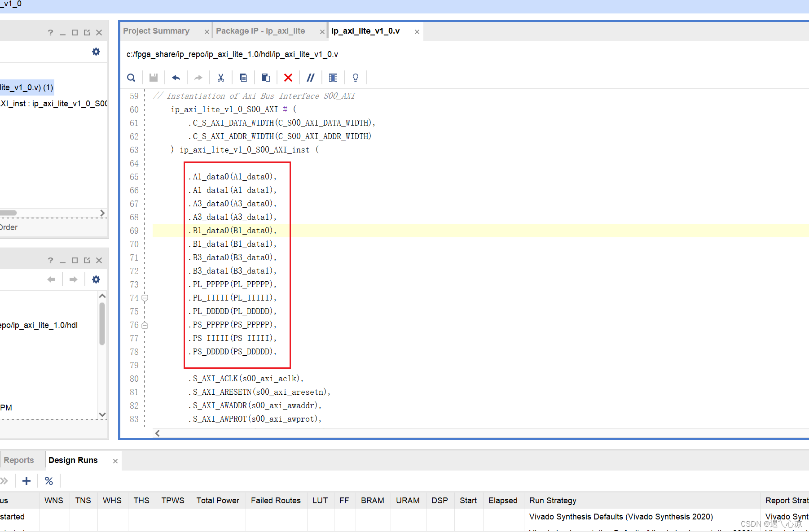809x532 pixels.
Task: Click line 60 module instantiation text
Action: (233, 109)
